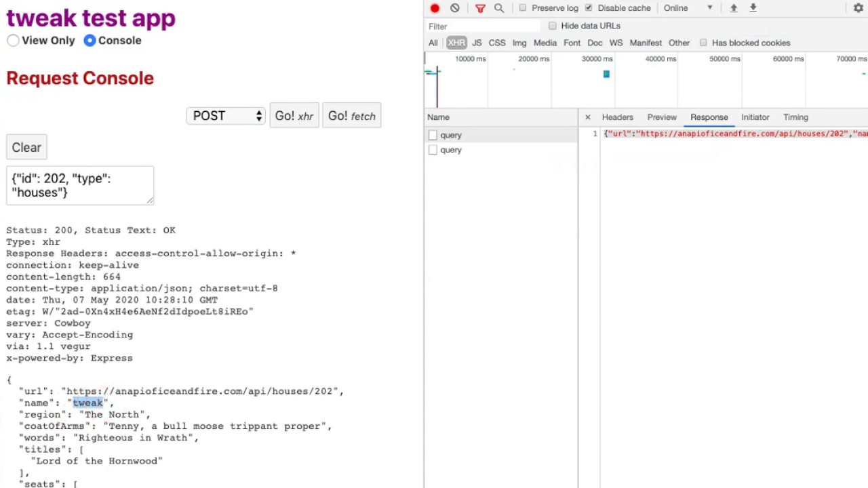The width and height of the screenshot is (868, 488).
Task: Close the request details pane
Action: point(588,117)
